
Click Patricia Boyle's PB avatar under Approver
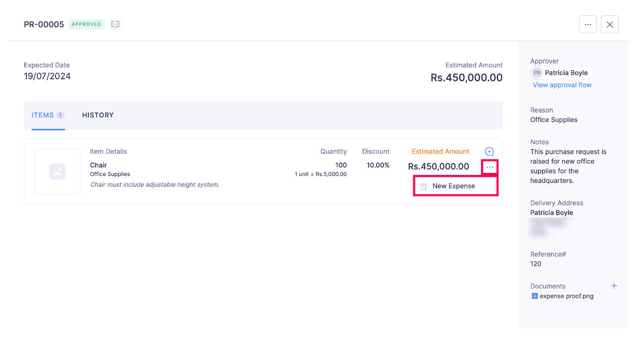pos(537,72)
